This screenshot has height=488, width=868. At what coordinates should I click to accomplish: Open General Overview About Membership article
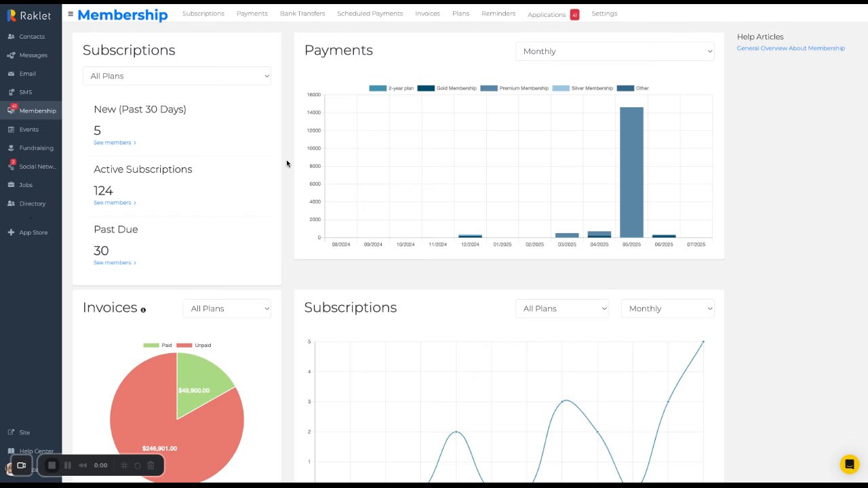pos(791,48)
